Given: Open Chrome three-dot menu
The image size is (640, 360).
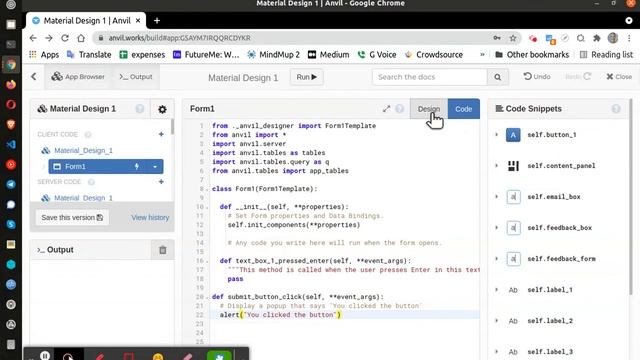Looking at the screenshot, I should [629, 38].
